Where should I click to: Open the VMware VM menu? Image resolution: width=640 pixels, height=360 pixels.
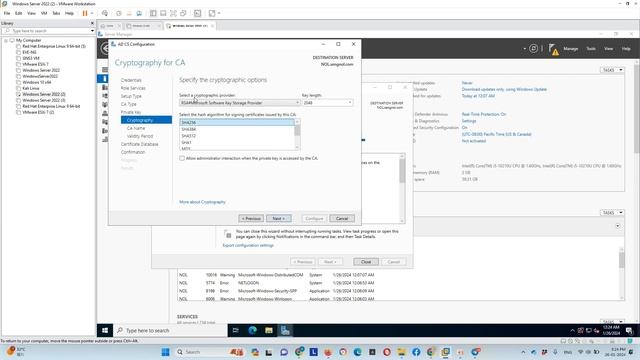44,13
